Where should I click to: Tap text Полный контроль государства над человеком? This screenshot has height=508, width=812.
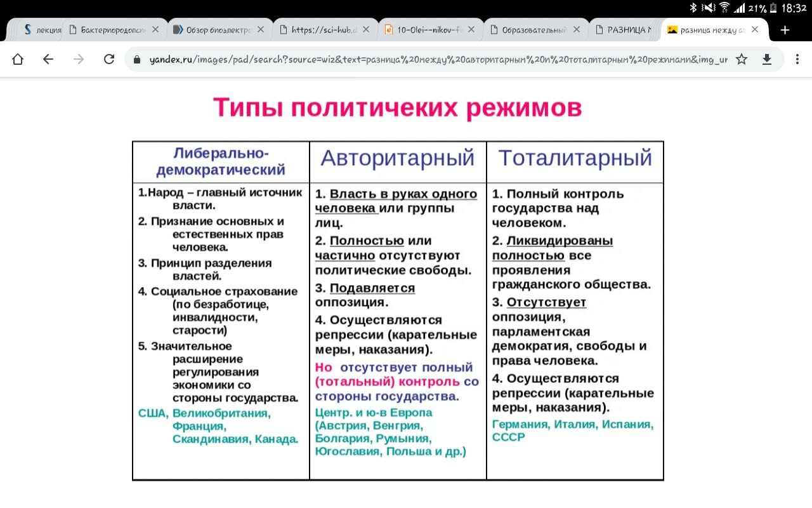tap(558, 208)
